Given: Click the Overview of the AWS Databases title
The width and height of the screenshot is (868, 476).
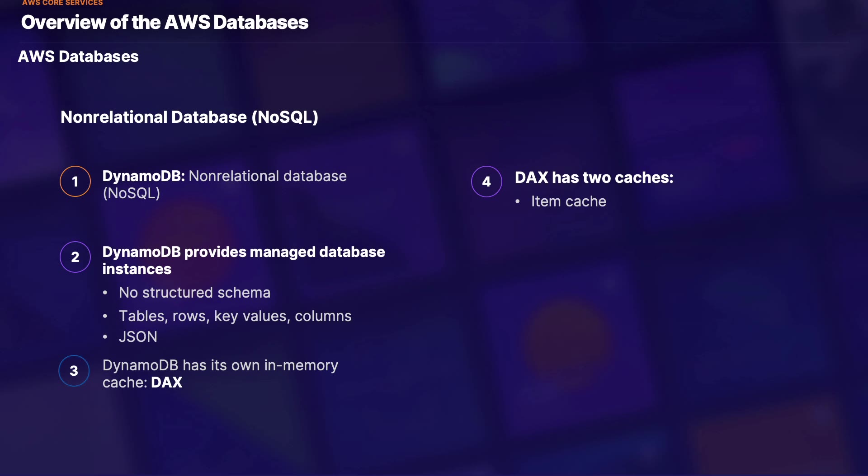Looking at the screenshot, I should tap(165, 23).
